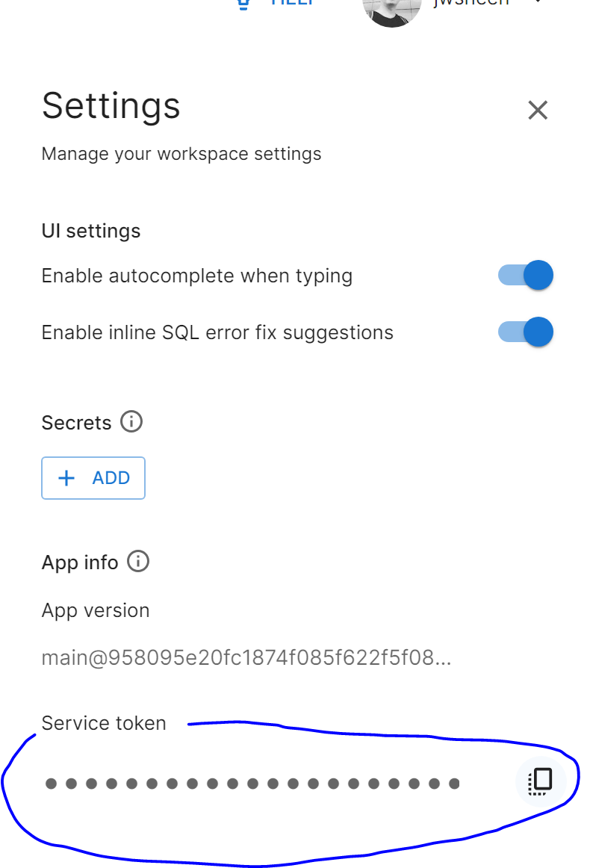Open the HELP link at top

pyautogui.click(x=292, y=3)
